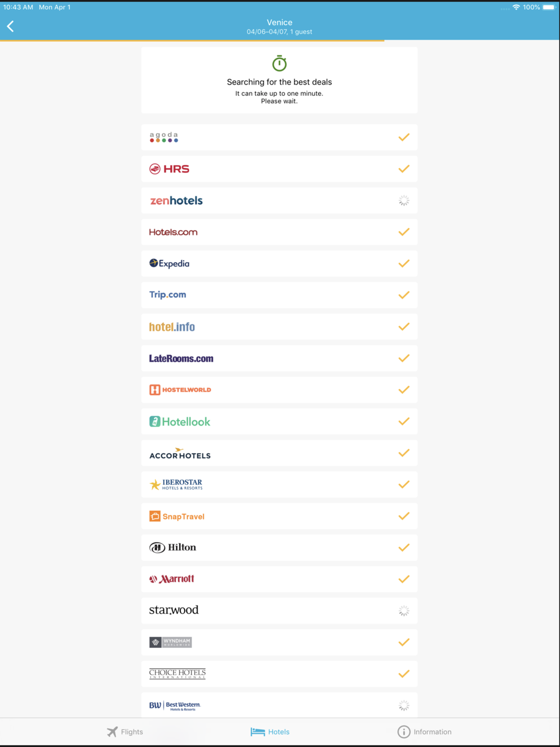Viewport: 560px width, 747px height.
Task: Tap the loading spinner next to Starwood
Action: [x=404, y=611]
